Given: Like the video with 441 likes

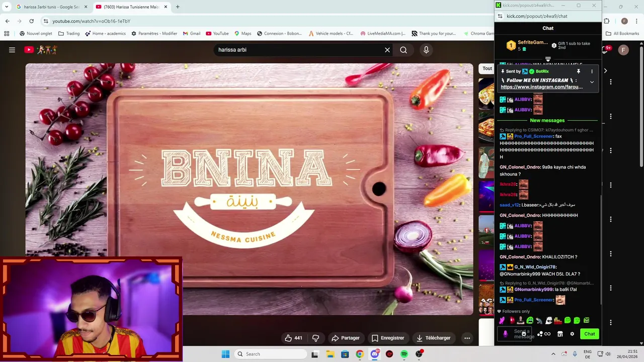Looking at the screenshot, I should [293, 338].
